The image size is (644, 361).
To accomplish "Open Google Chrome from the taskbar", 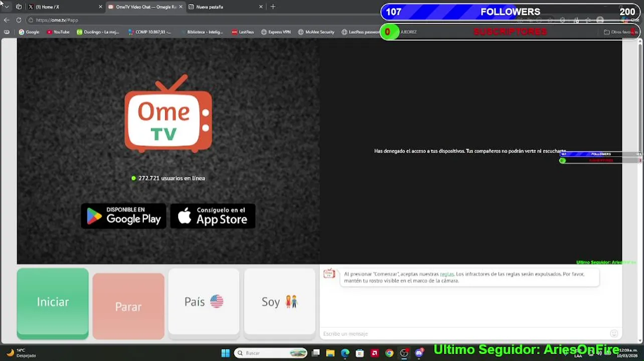I will 389,353.
